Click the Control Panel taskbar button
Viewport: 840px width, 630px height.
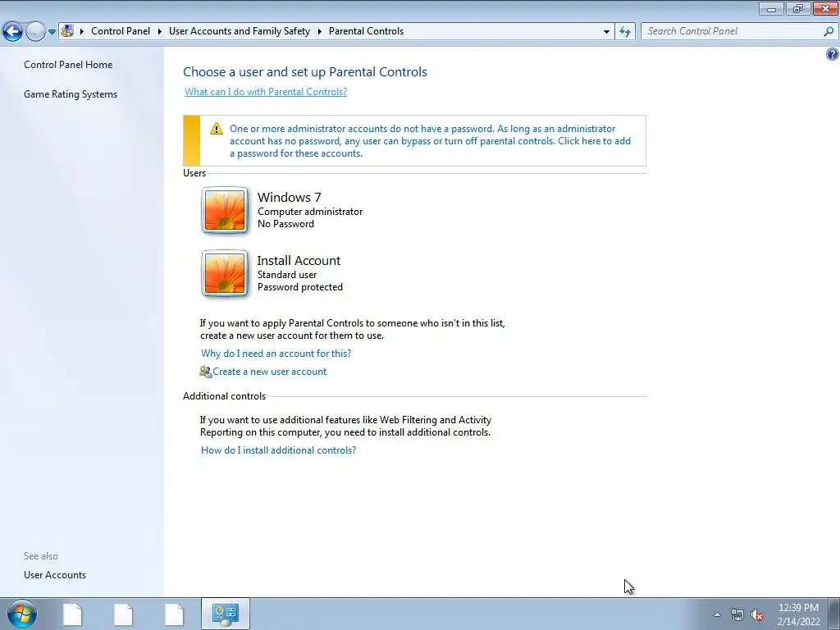225,614
